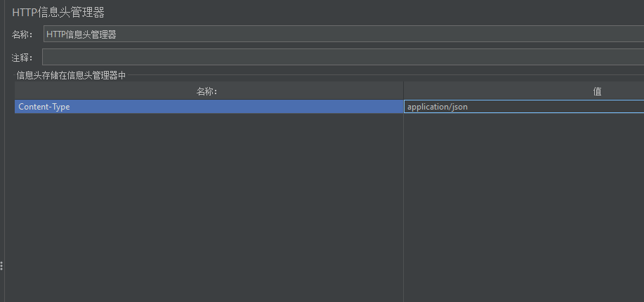Click the 信息头存储在信息头管理器中 group title
Viewport: 644px width, 302px height.
point(71,75)
